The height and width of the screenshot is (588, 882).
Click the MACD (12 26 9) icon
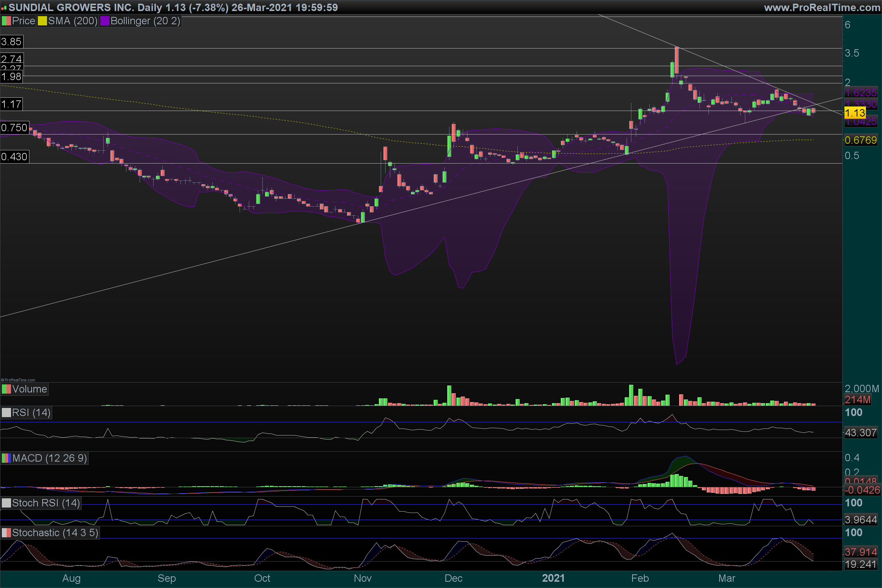click(x=6, y=458)
